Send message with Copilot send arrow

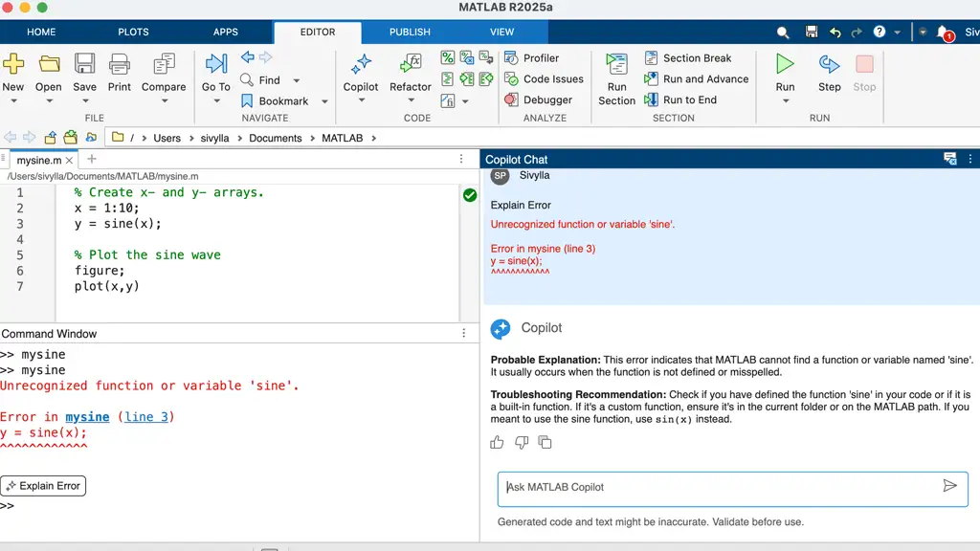pyautogui.click(x=949, y=486)
